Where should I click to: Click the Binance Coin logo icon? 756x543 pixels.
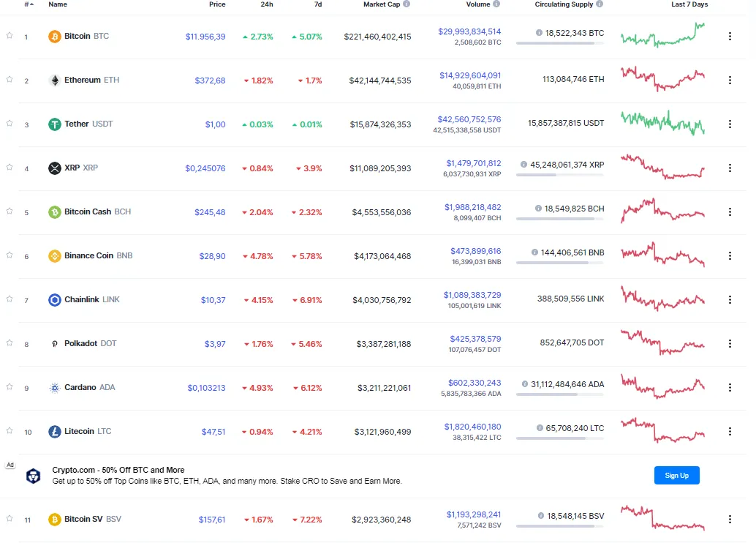pos(55,256)
